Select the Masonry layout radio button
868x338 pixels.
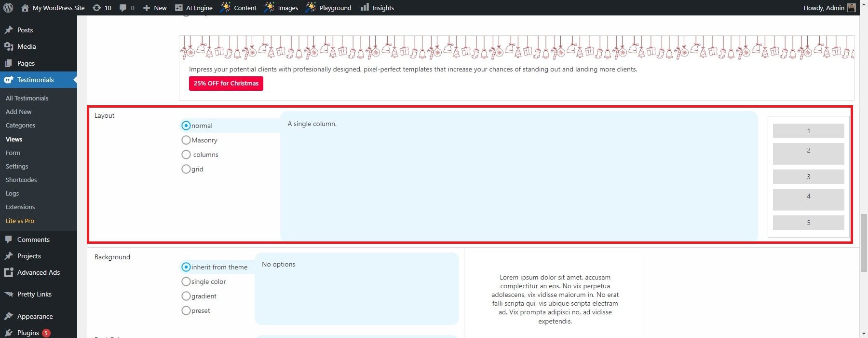[x=186, y=140]
